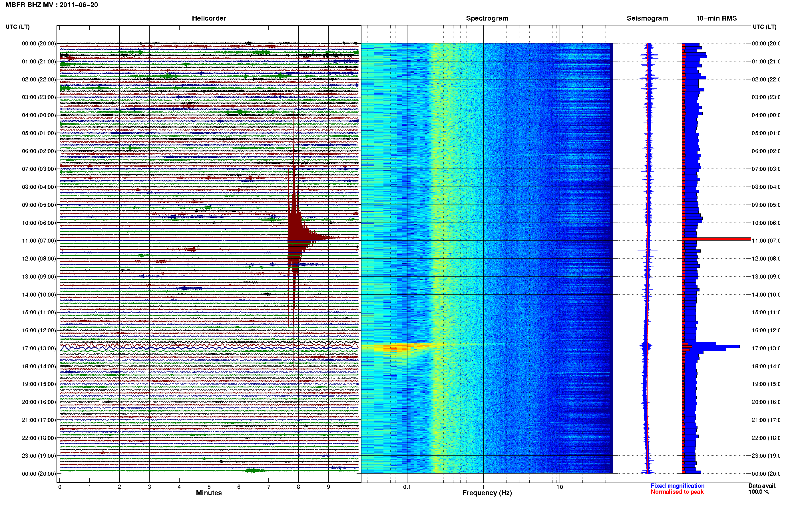Viewport: 812px width, 508px height.
Task: Click the red 'Normalised to peak' legend text
Action: coord(677,492)
